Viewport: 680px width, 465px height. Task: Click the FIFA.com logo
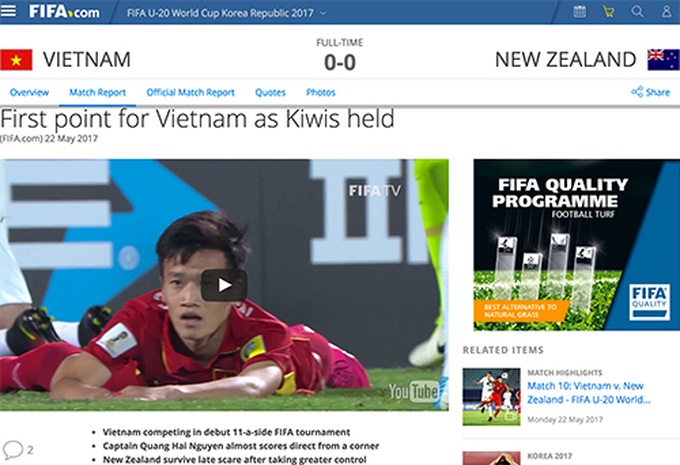[64, 12]
